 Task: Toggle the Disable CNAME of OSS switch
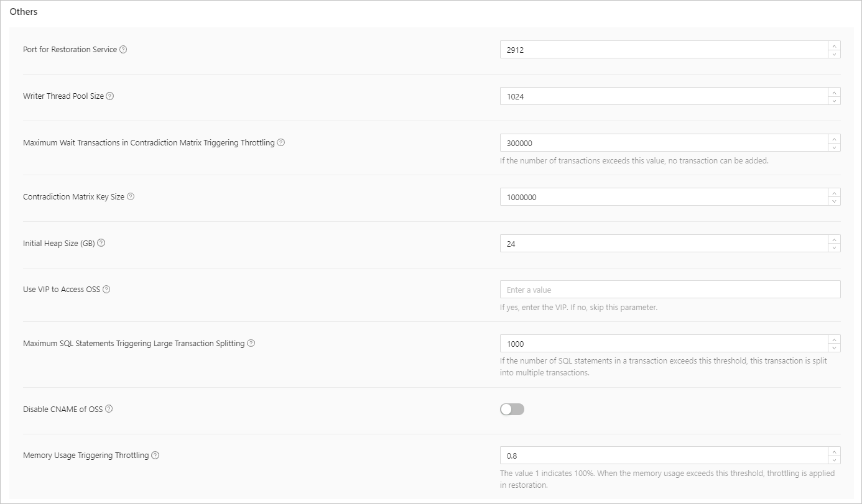tap(512, 409)
